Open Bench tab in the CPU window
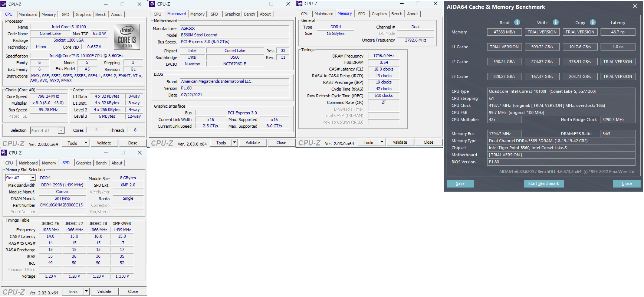 click(101, 14)
